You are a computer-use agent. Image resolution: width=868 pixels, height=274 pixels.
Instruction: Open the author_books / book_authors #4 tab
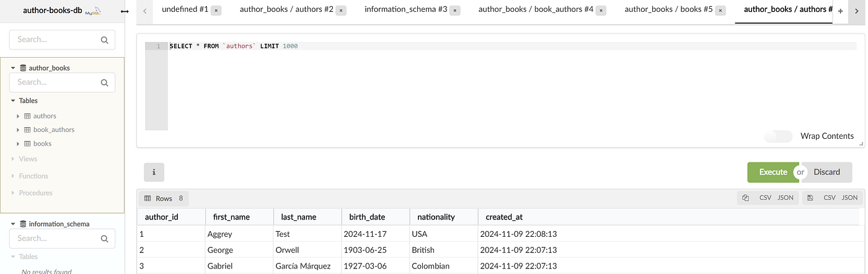(x=536, y=10)
